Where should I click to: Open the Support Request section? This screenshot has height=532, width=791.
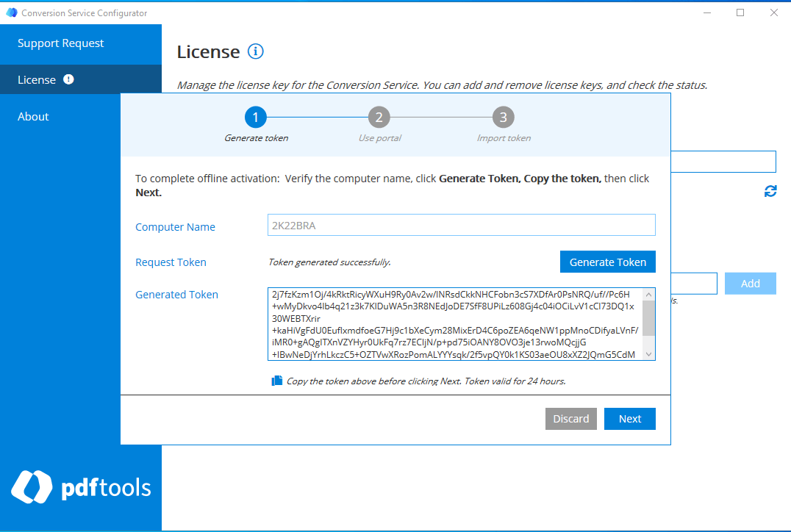pyautogui.click(x=60, y=43)
